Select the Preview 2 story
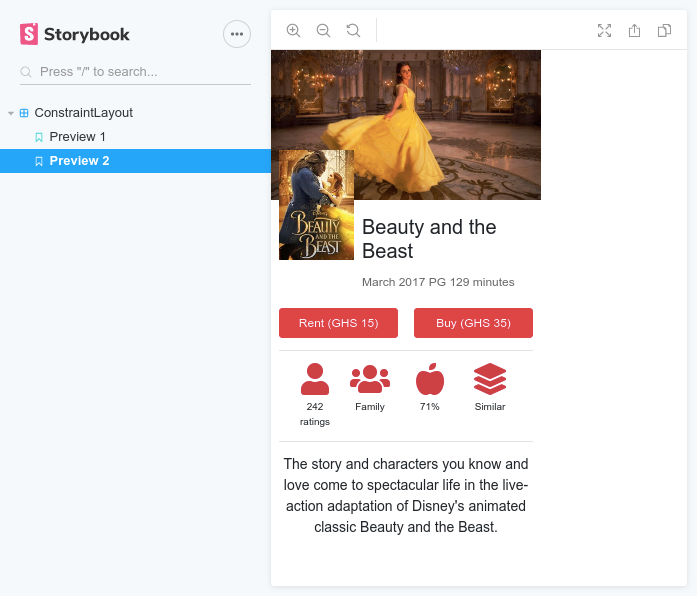Screen dimensions: 697x596 [135, 161]
